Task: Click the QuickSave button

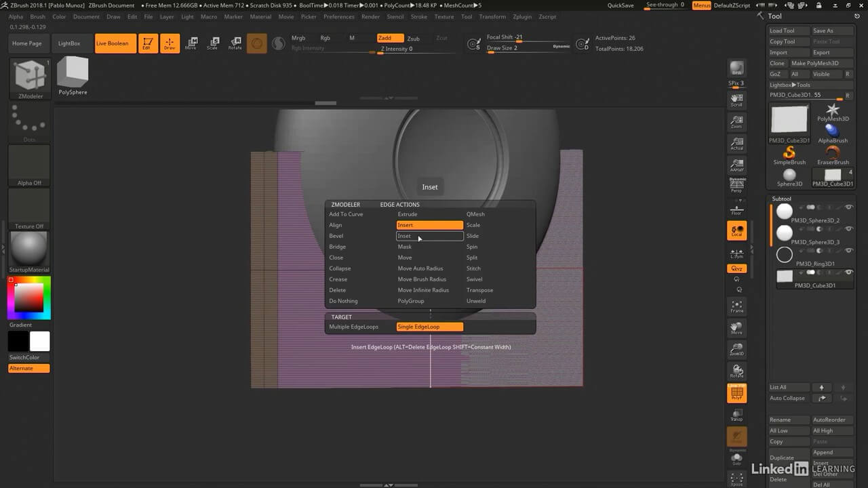Action: coord(620,5)
